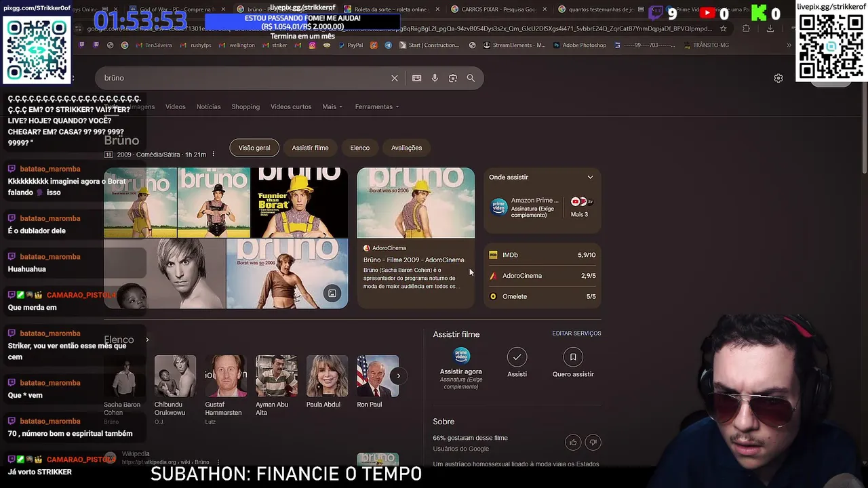Open the wellington Gmail bookmark
The height and width of the screenshot is (488, 868).
click(x=237, y=45)
